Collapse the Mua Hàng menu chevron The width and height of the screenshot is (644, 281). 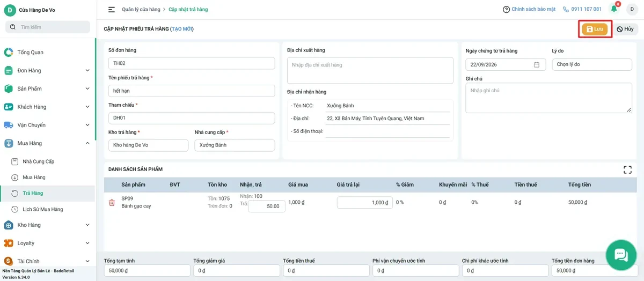point(87,143)
